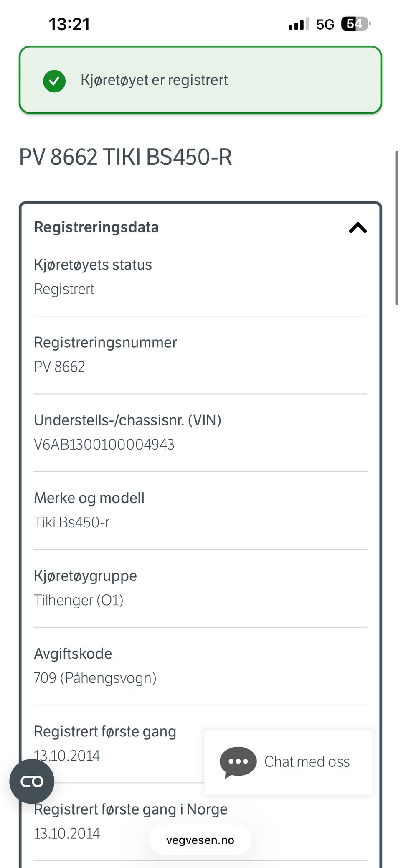Select the PV 8662 TIKI BS450-R title
This screenshot has width=401, height=868.
[126, 157]
